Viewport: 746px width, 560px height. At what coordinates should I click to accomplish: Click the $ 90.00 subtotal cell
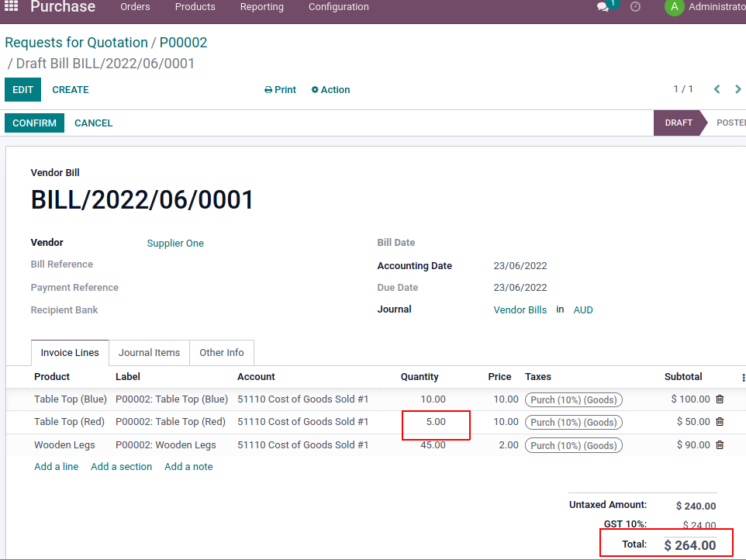coord(693,445)
